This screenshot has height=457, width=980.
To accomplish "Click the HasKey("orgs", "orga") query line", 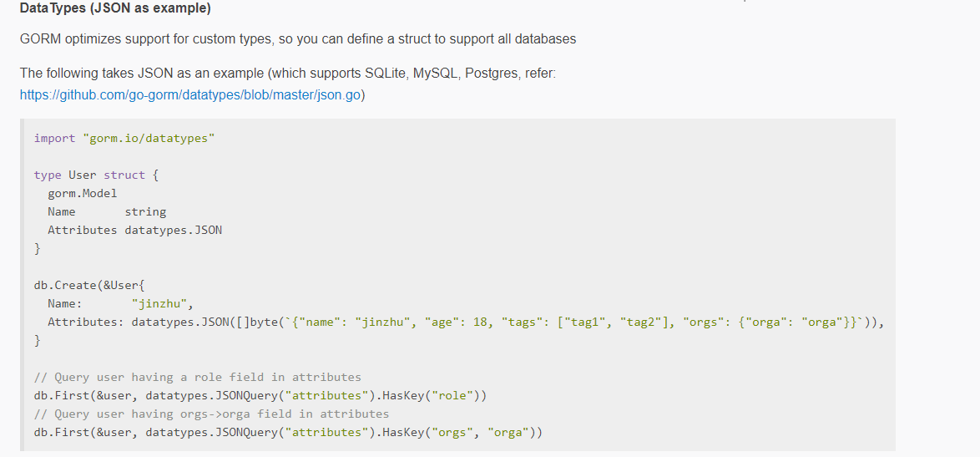I will click(288, 432).
